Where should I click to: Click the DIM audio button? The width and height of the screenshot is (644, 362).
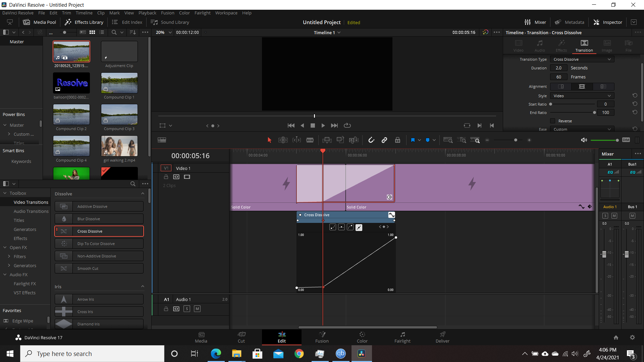(x=626, y=140)
